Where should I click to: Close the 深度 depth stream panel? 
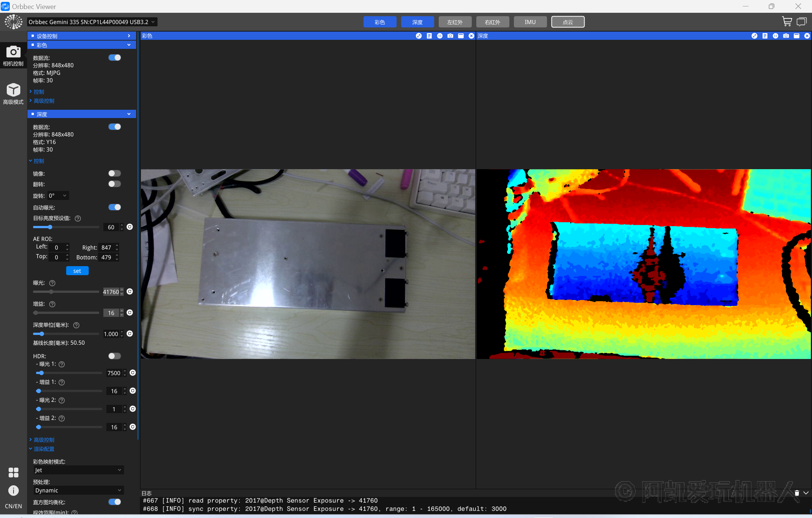[807, 36]
